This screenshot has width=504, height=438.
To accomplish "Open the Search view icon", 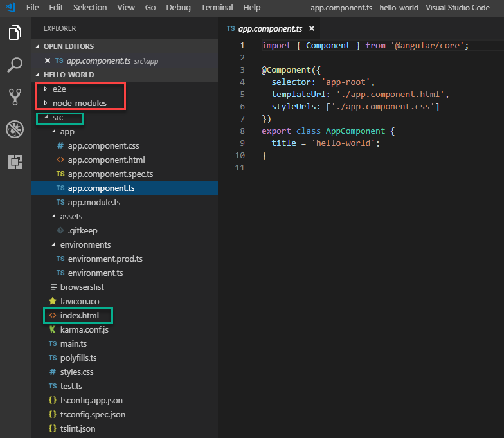I will pos(15,65).
